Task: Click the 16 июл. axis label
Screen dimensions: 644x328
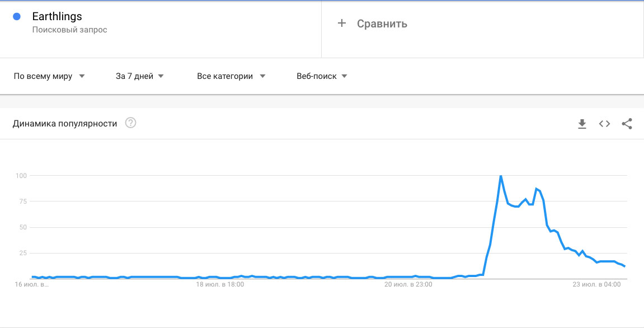Action: click(x=32, y=284)
